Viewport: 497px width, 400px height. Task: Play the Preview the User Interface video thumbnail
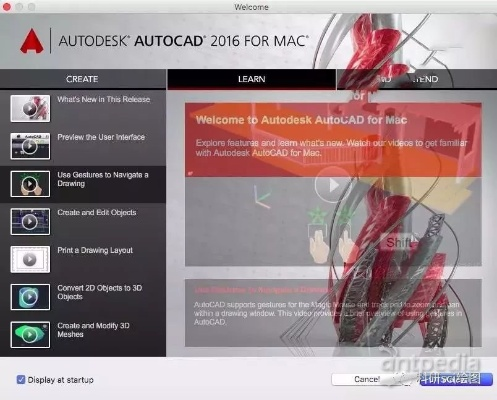(x=30, y=146)
